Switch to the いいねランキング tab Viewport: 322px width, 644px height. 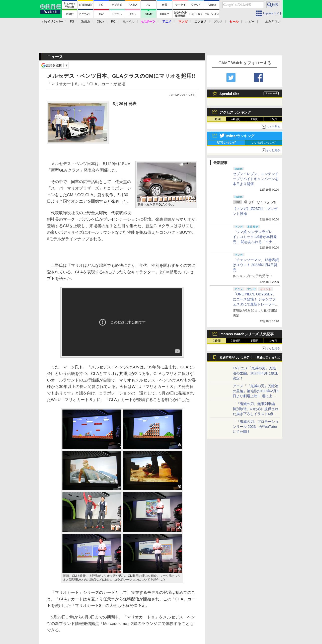(x=264, y=143)
